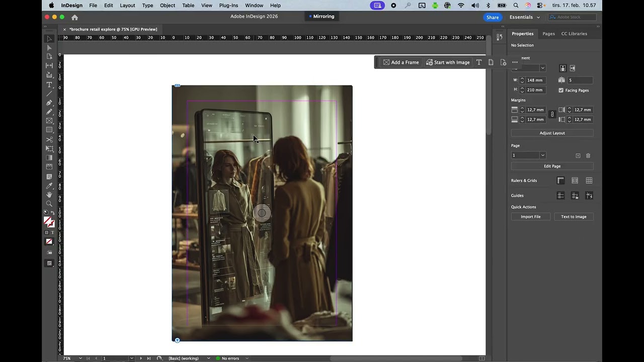The width and height of the screenshot is (644, 362).
Task: Open the [Basic] (working) profile dropdown
Action: pyautogui.click(x=208, y=358)
